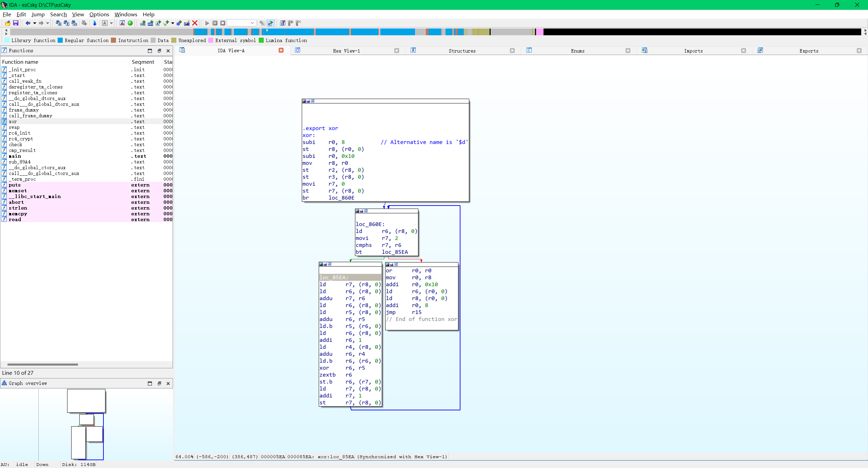Click the search next binoculars icon

(84, 23)
